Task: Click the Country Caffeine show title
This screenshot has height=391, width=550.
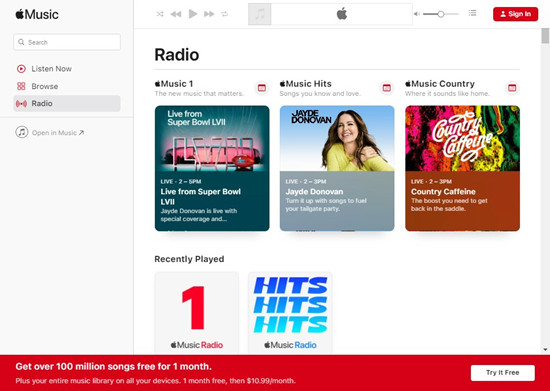Action: pos(443,192)
